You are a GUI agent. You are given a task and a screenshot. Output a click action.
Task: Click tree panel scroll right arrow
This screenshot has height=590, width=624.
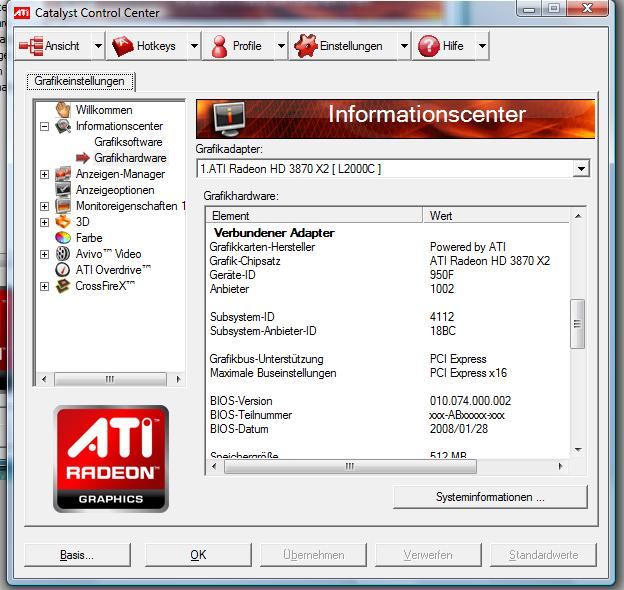(x=178, y=379)
